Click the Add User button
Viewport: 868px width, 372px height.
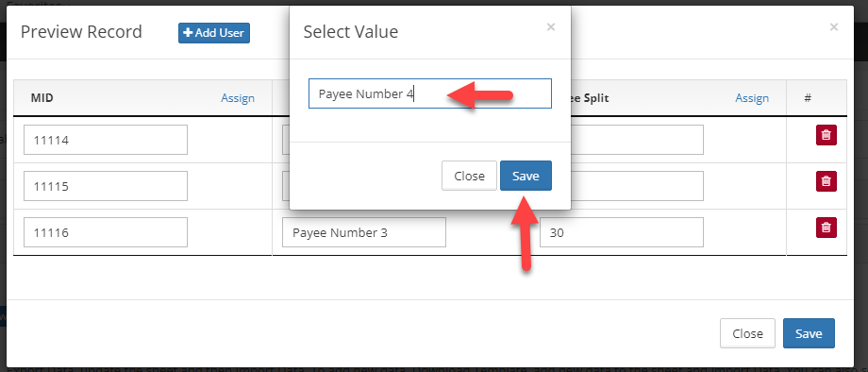pyautogui.click(x=213, y=33)
